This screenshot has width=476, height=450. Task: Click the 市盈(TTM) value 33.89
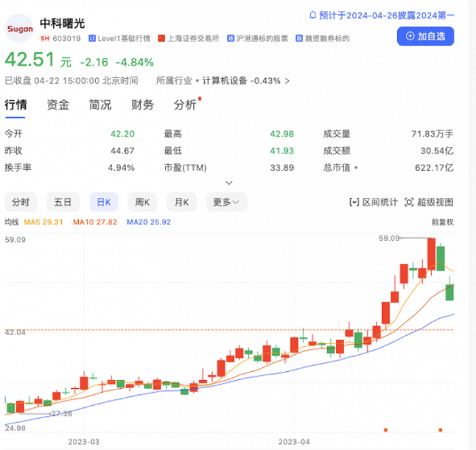tap(282, 168)
